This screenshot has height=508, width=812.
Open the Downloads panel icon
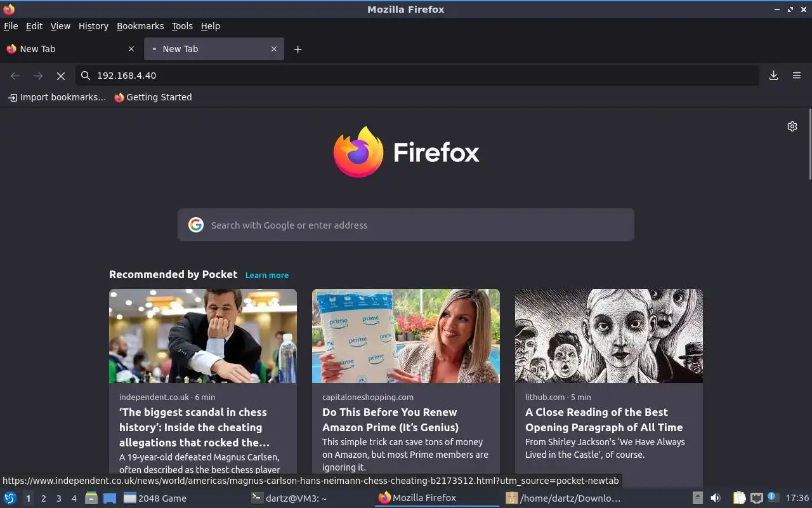774,76
